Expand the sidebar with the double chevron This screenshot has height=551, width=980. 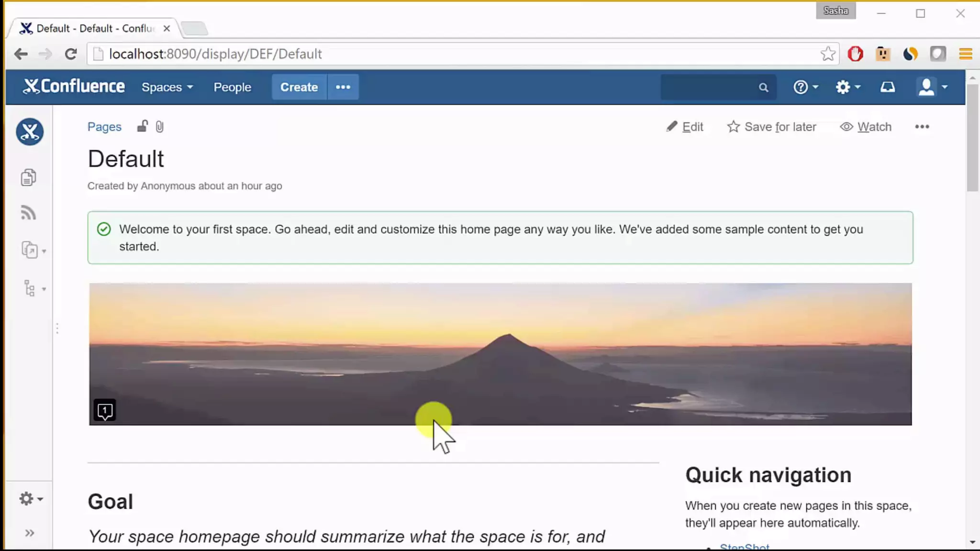point(29,533)
